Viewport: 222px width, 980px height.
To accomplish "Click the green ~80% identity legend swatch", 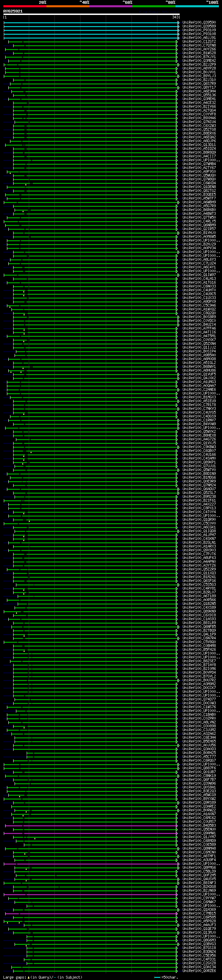I will [x=154, y=6].
